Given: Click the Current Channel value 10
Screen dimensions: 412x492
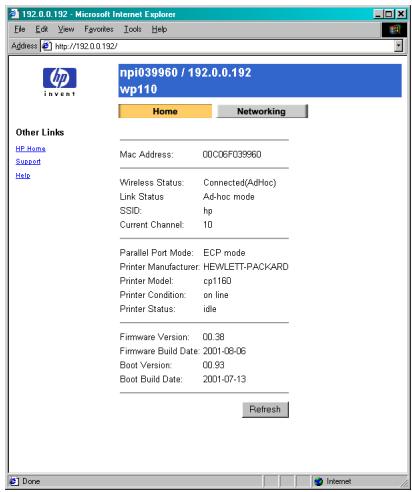Looking at the screenshot, I should [208, 225].
